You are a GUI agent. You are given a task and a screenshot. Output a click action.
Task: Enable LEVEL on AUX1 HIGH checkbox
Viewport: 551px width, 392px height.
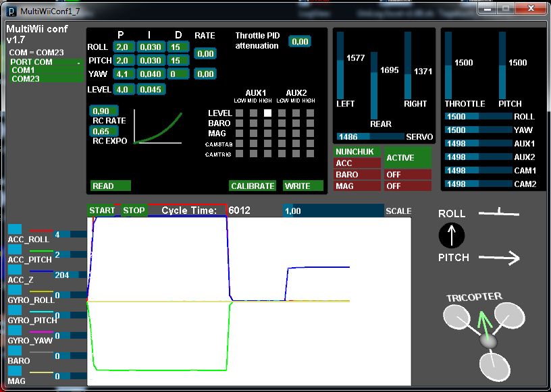[268, 113]
